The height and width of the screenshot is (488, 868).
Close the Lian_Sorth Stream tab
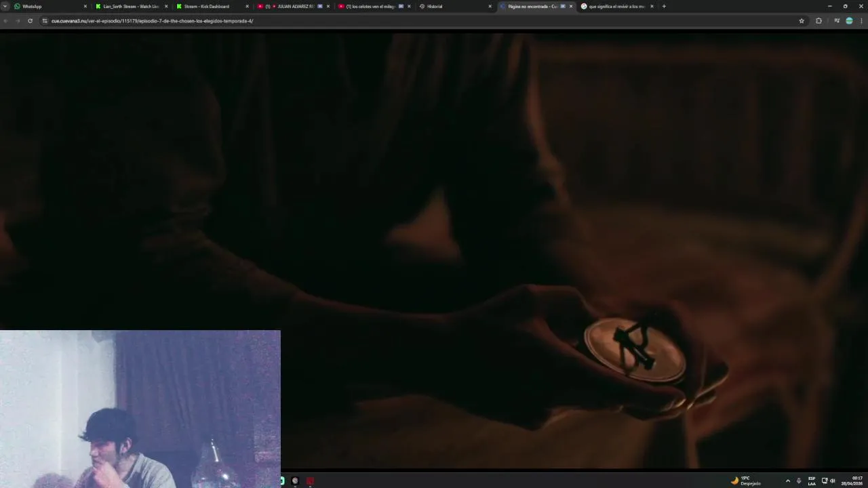tap(166, 6)
